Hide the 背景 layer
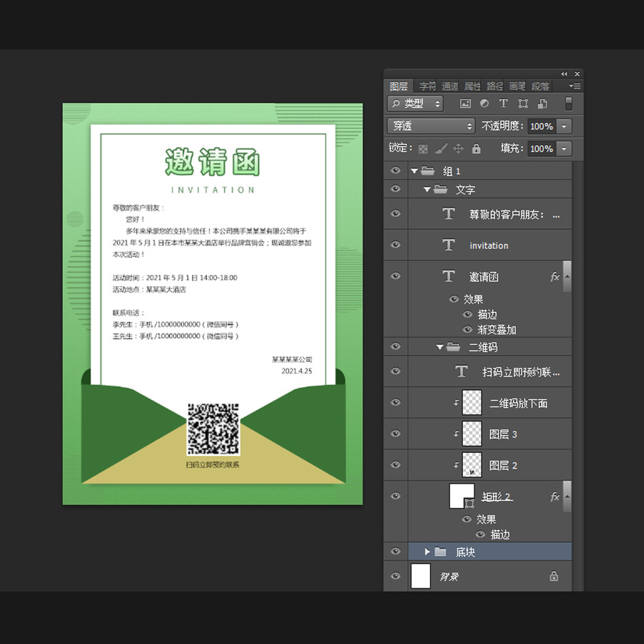 tap(396, 576)
